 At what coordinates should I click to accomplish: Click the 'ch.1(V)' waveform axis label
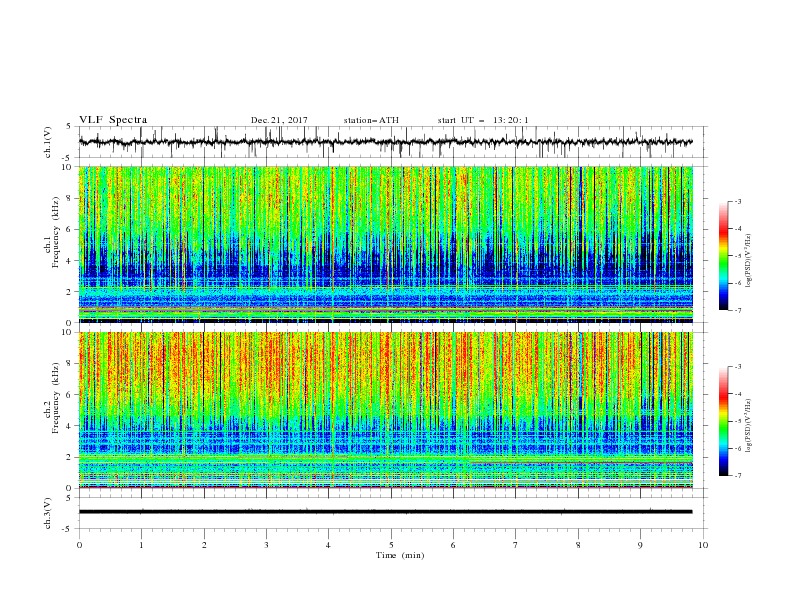click(48, 142)
